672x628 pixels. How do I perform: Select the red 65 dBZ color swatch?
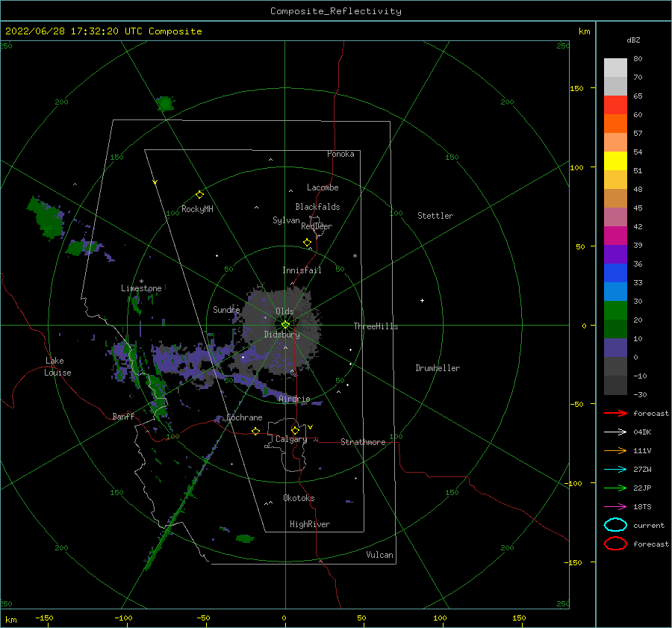(615, 105)
